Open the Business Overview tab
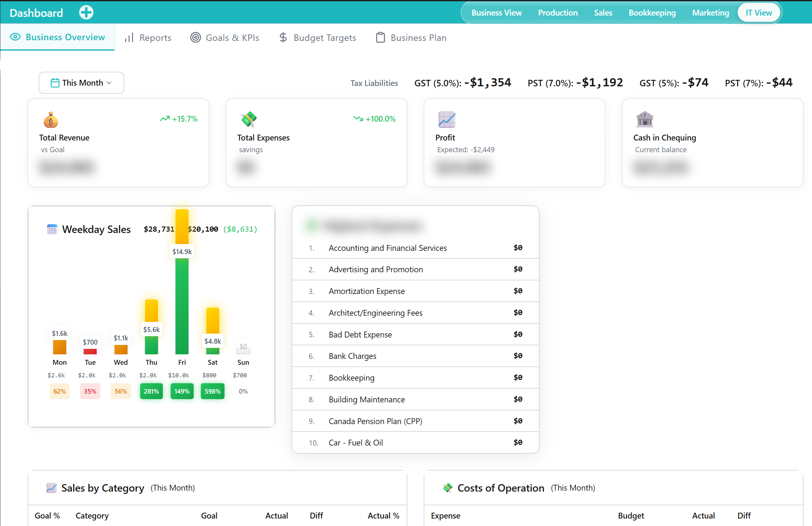Viewport: 812px width, 526px height. (x=57, y=37)
